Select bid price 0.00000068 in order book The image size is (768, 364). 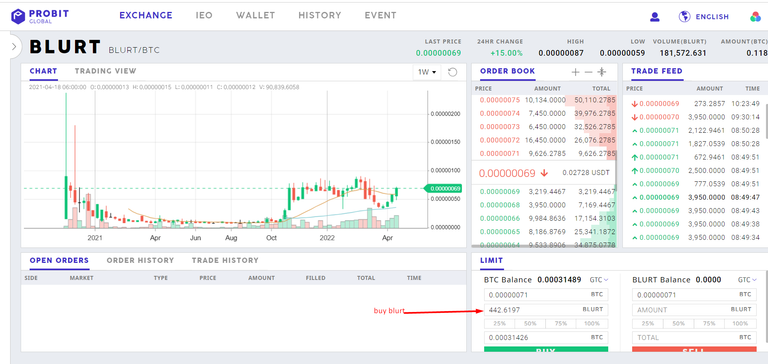pyautogui.click(x=500, y=205)
